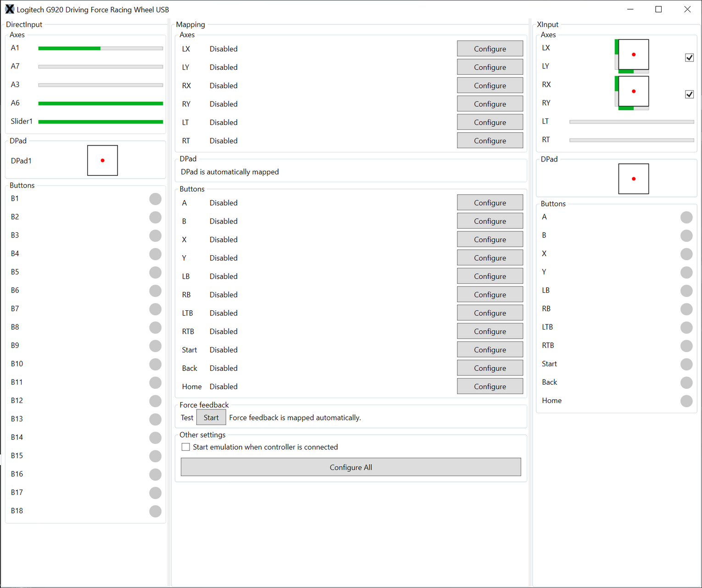Click the XInput Home button indicator
Image resolution: width=702 pixels, height=588 pixels.
click(686, 401)
